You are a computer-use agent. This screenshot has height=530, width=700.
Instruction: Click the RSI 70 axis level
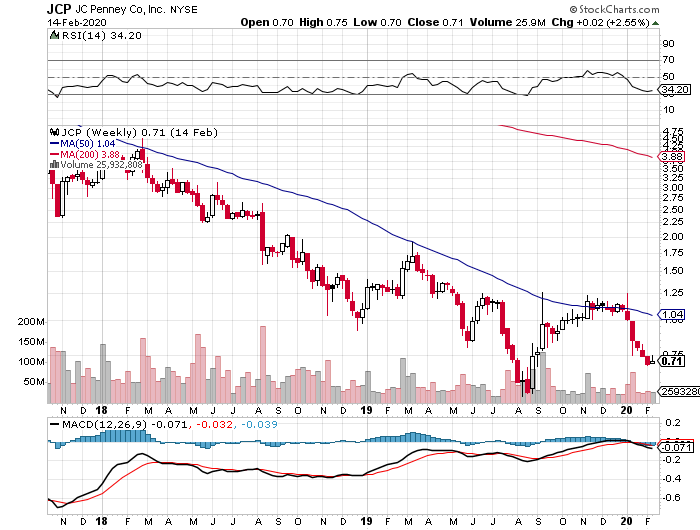(668, 60)
